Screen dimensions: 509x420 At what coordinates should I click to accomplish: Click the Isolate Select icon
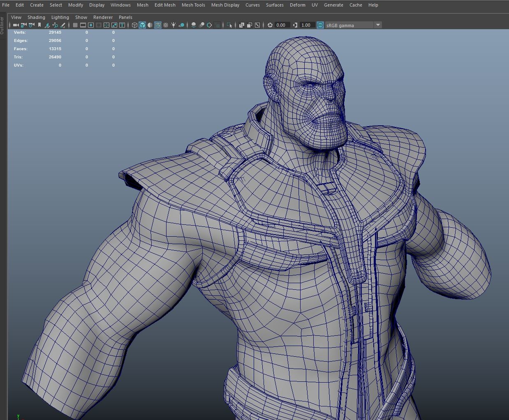(x=229, y=25)
